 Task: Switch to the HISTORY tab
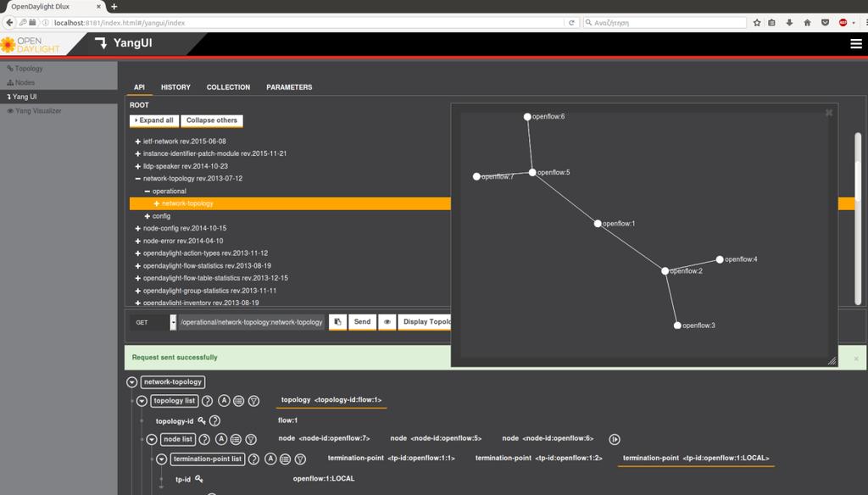[175, 87]
